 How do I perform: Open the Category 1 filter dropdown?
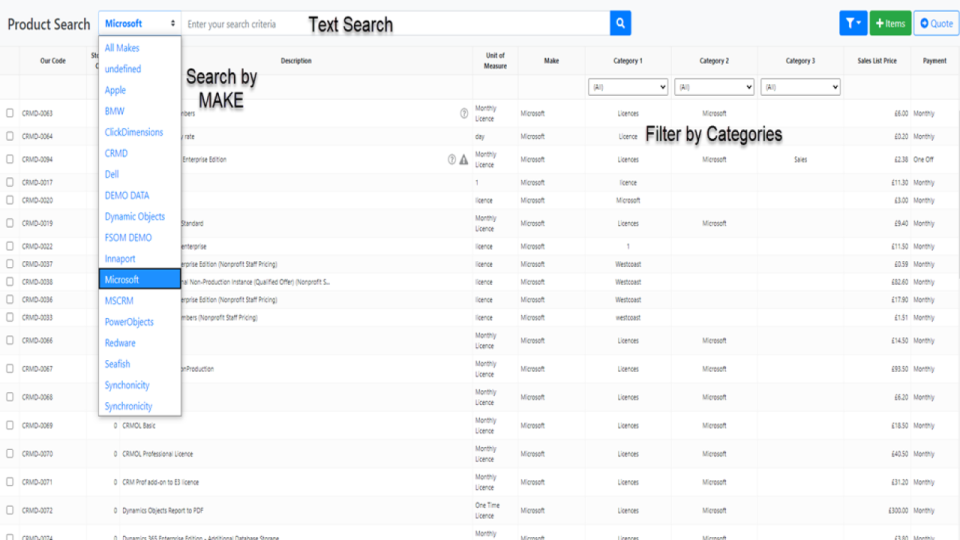click(x=628, y=87)
